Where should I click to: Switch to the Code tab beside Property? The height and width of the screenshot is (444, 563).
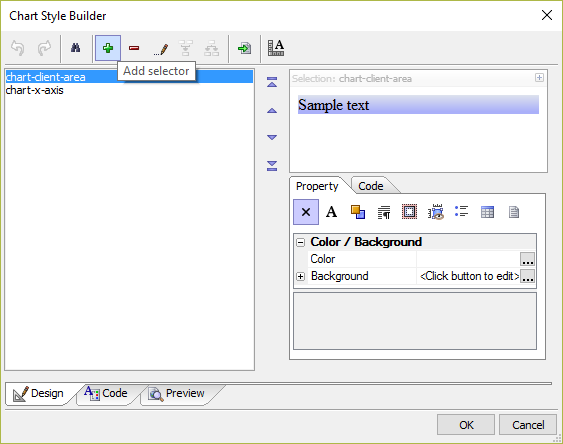[x=371, y=186]
